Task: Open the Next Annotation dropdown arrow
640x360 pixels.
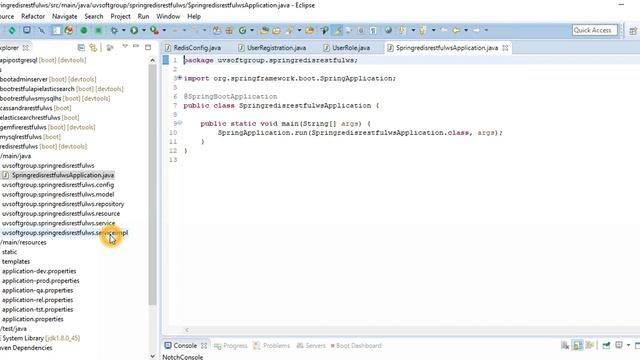Action: (413, 30)
